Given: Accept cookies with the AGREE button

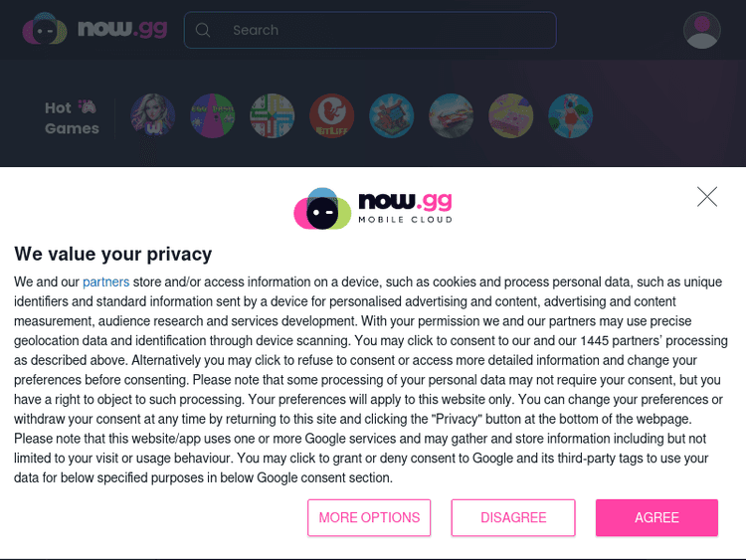Looking at the screenshot, I should (x=656, y=517).
